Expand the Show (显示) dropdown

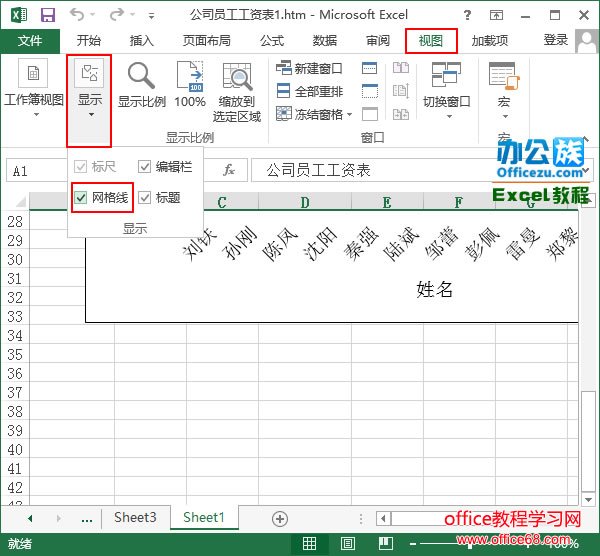click(89, 100)
